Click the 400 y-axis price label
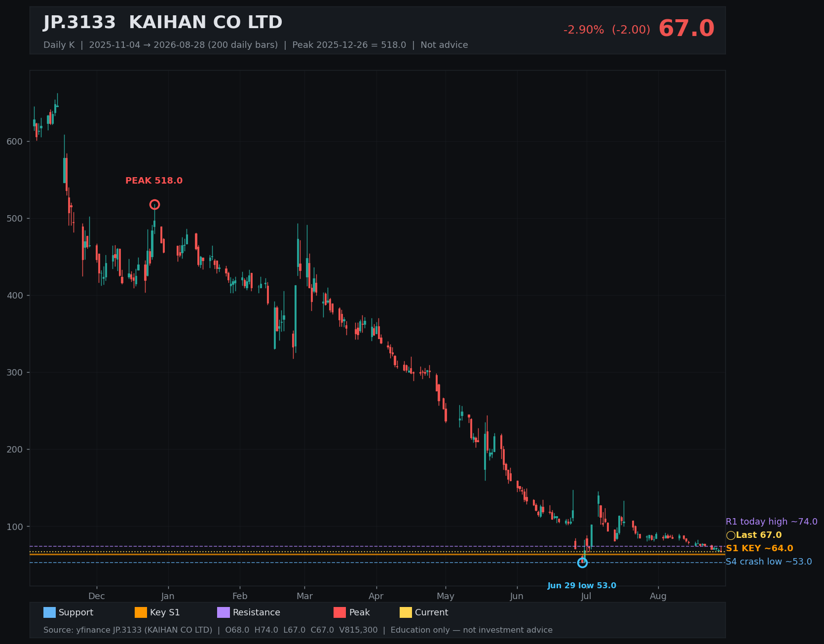The width and height of the screenshot is (824, 644). point(15,296)
